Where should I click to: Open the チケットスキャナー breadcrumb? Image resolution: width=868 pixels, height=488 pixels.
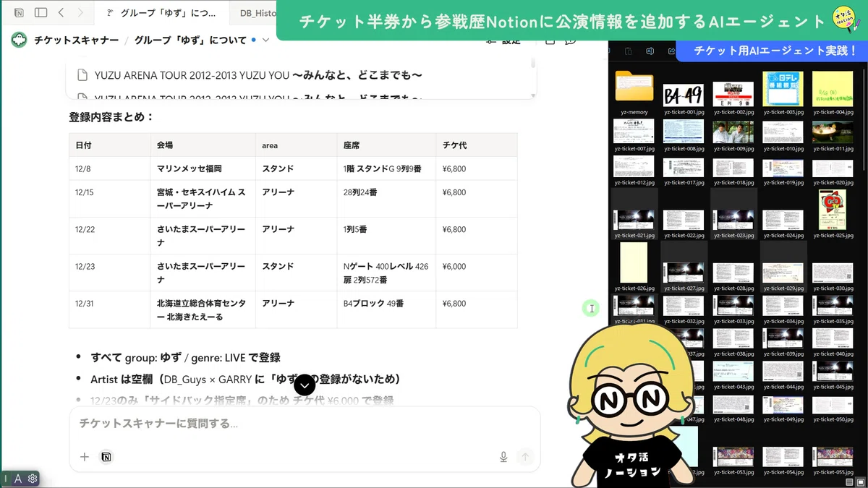[x=76, y=40]
